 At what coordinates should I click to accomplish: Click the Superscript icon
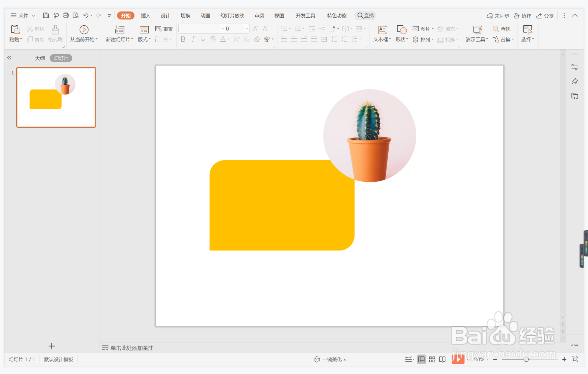point(236,39)
